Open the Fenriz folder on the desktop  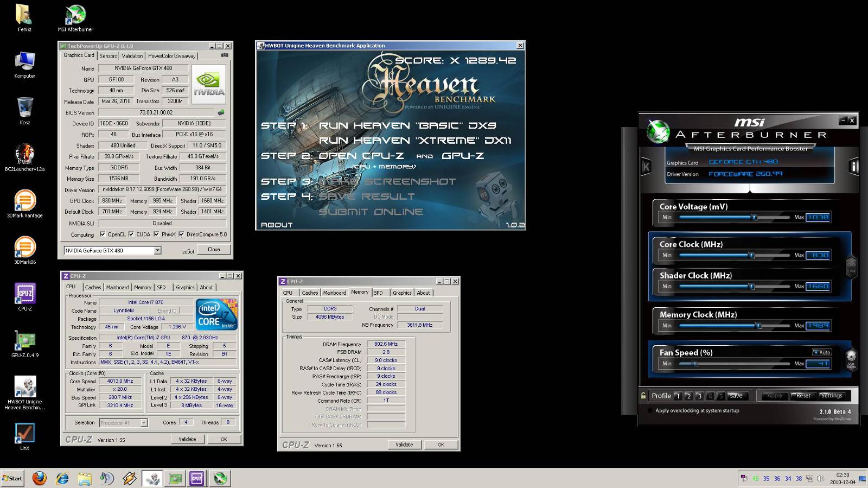click(24, 17)
